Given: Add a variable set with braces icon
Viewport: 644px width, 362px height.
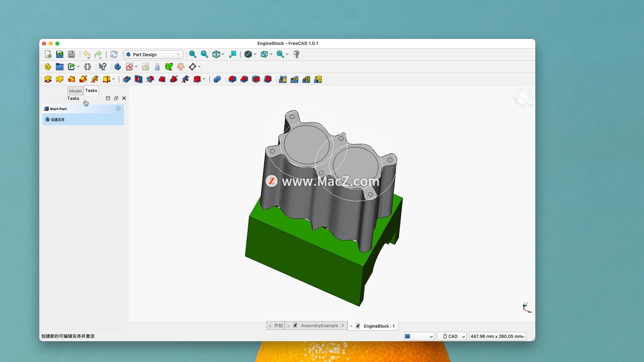Looking at the screenshot, I should [88, 67].
